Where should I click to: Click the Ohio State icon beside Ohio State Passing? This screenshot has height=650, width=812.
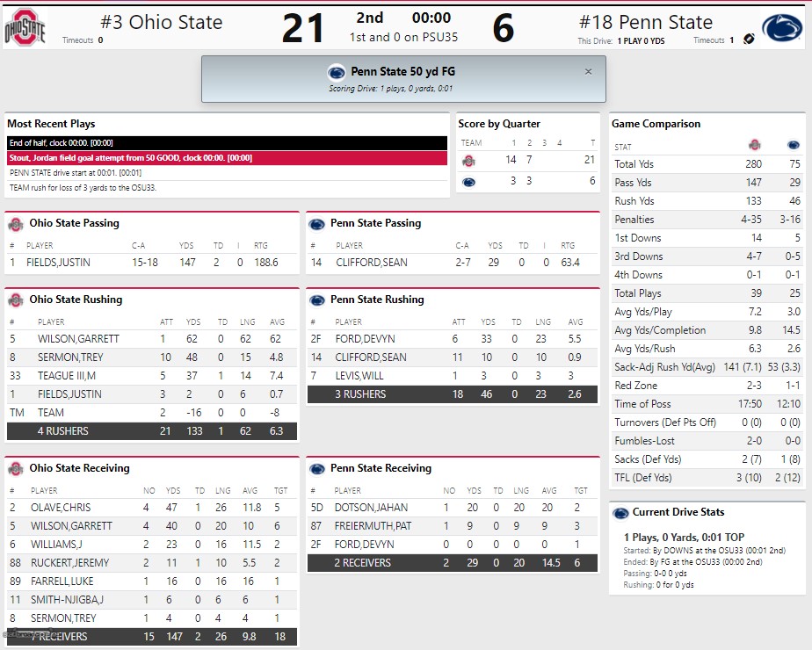click(x=16, y=224)
